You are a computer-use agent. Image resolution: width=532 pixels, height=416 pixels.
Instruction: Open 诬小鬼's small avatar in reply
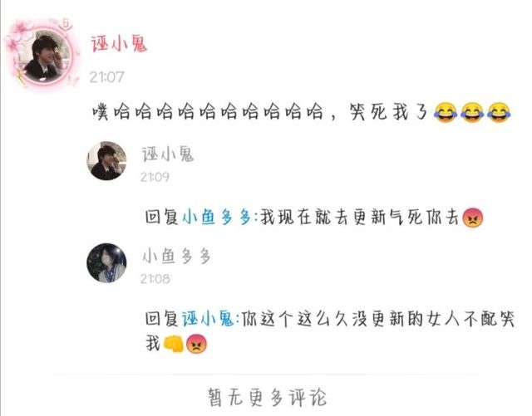pyautogui.click(x=106, y=161)
